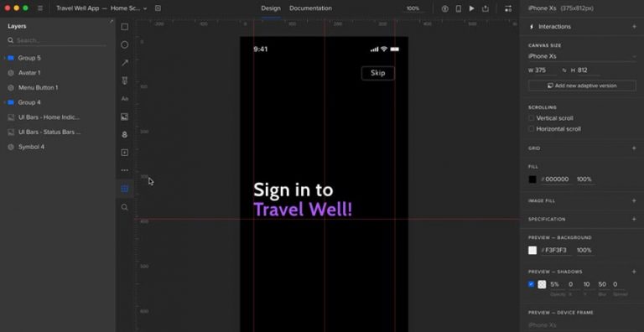Select the purple Travel Well! text
Screen dimensions: 644x332
pos(303,210)
